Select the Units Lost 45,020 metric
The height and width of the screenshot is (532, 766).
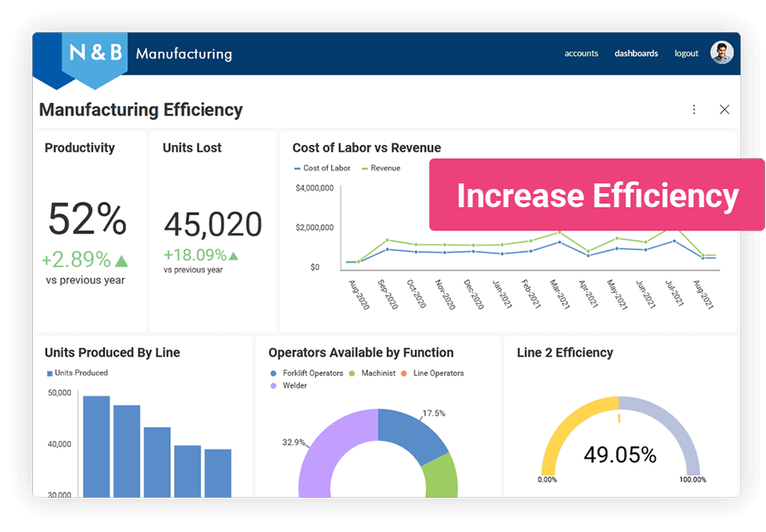click(x=212, y=224)
